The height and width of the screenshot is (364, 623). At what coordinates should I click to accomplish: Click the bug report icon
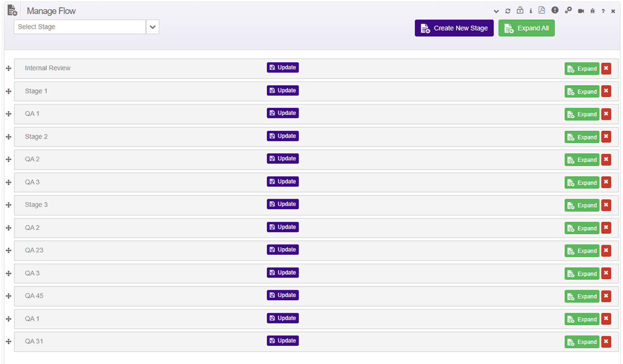[x=593, y=11]
